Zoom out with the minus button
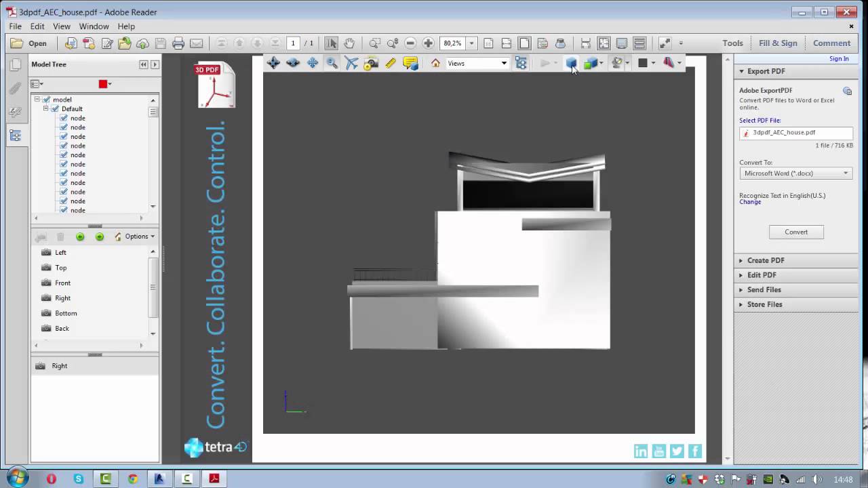 pos(410,43)
